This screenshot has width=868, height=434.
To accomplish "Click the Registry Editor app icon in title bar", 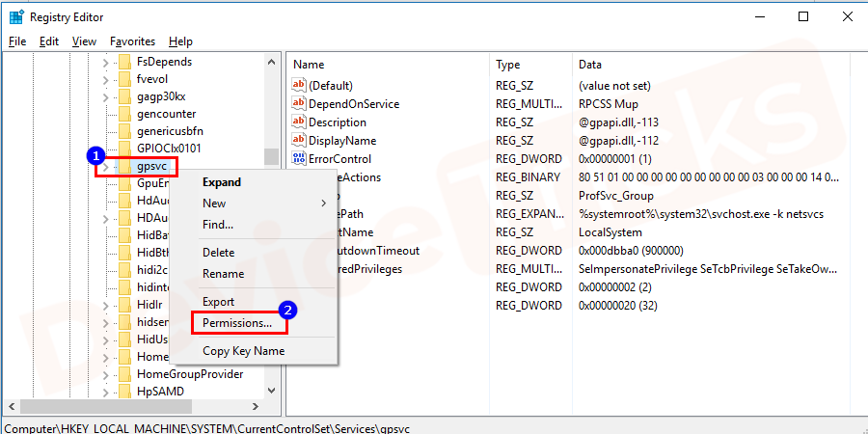I will (16, 17).
